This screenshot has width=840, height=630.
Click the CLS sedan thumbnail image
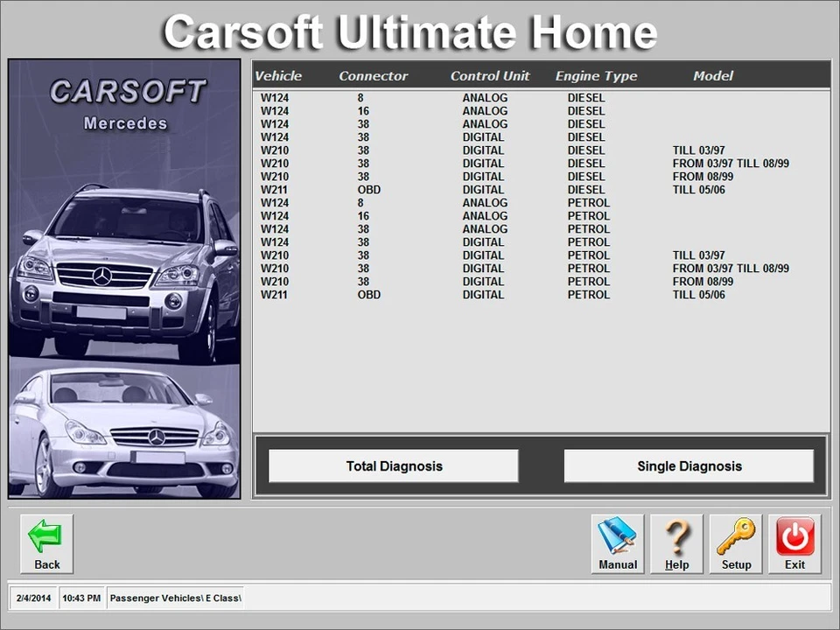(x=123, y=429)
